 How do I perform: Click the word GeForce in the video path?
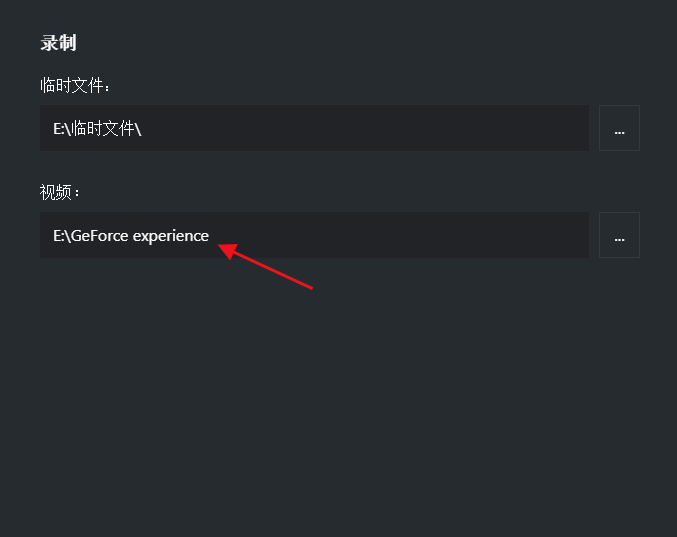click(x=100, y=236)
